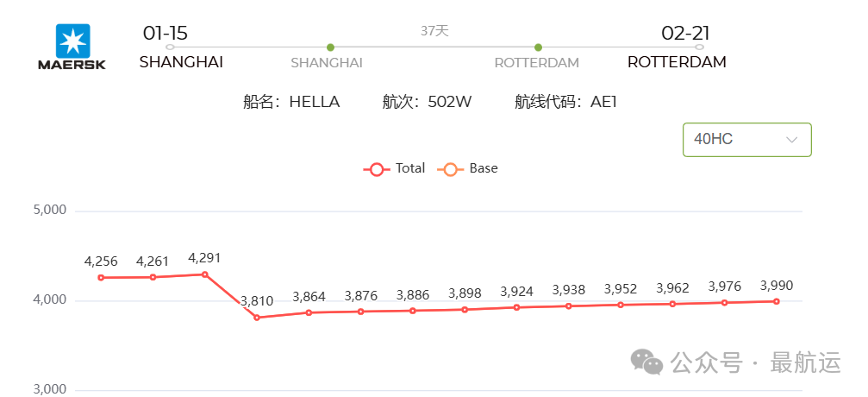Image resolution: width=868 pixels, height=397 pixels.
Task: Click the orange Base legend circle icon
Action: point(451,169)
